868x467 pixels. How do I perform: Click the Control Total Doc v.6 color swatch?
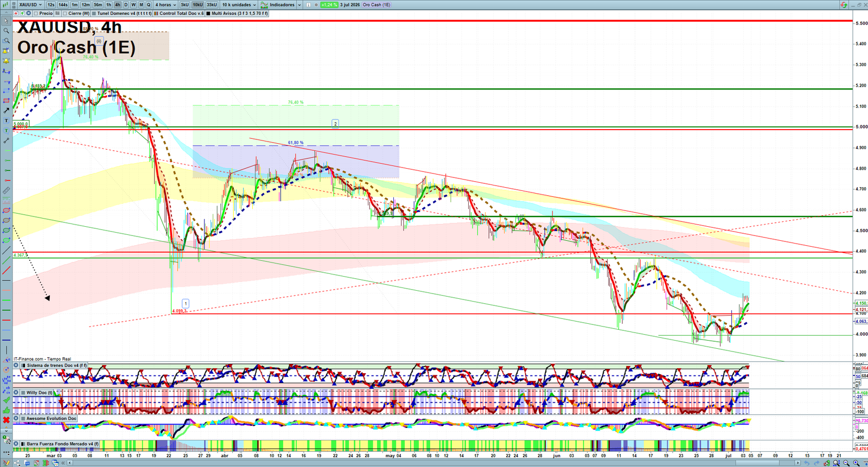pos(156,13)
